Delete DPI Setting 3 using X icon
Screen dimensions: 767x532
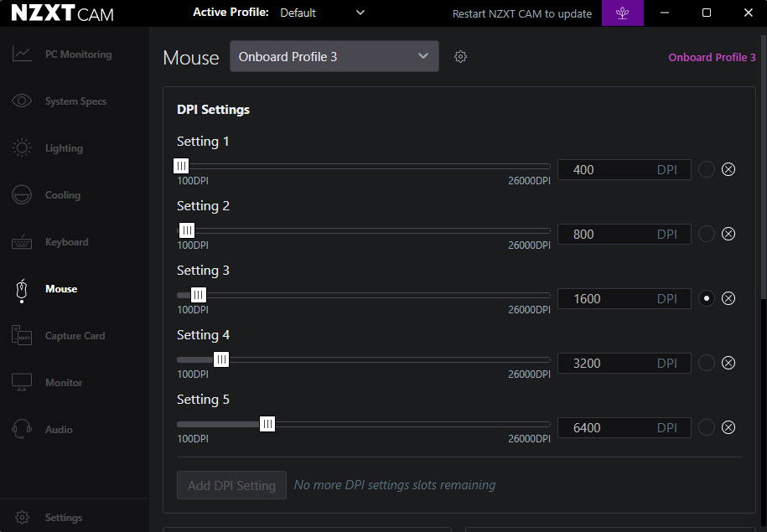pyautogui.click(x=728, y=298)
